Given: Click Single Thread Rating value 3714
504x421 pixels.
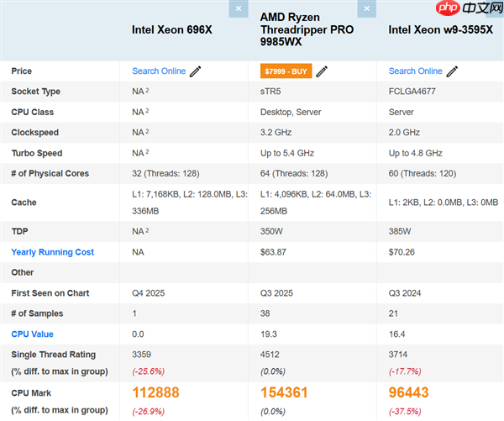Looking at the screenshot, I should [x=398, y=355].
